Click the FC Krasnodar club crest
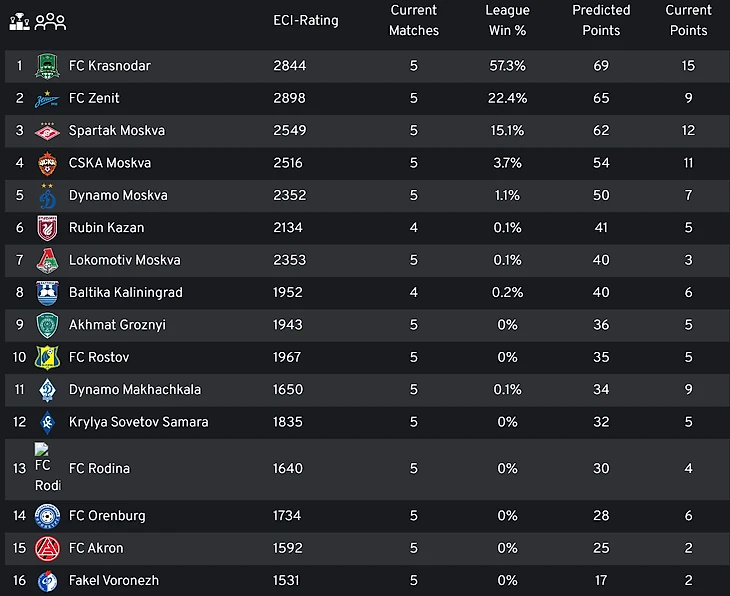The height and width of the screenshot is (596, 730). pyautogui.click(x=47, y=66)
